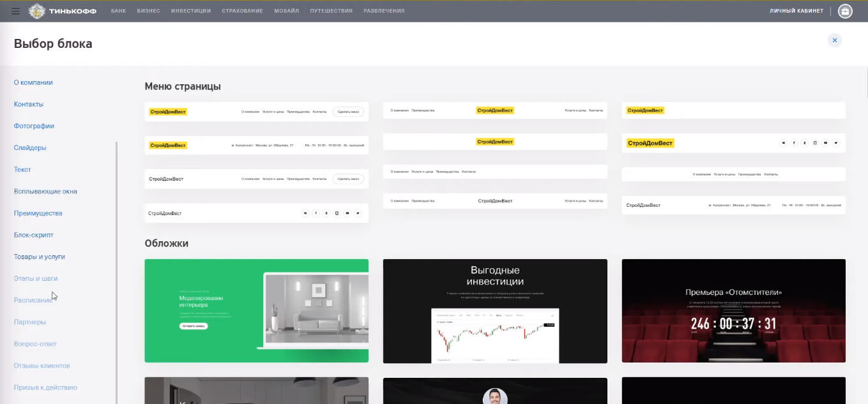The width and height of the screenshot is (868, 404).
Task: Select the Блок-скрипт category
Action: (x=34, y=235)
